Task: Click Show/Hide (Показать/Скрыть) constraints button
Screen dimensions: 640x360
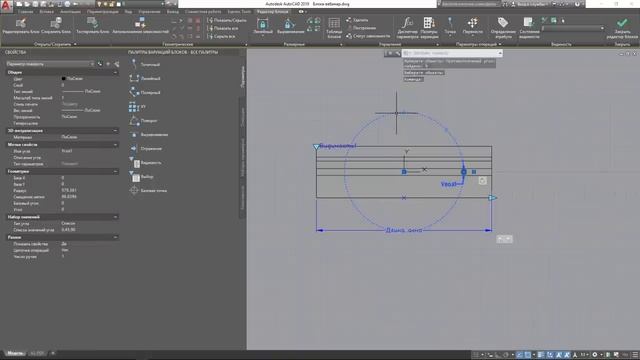Action: tap(227, 20)
